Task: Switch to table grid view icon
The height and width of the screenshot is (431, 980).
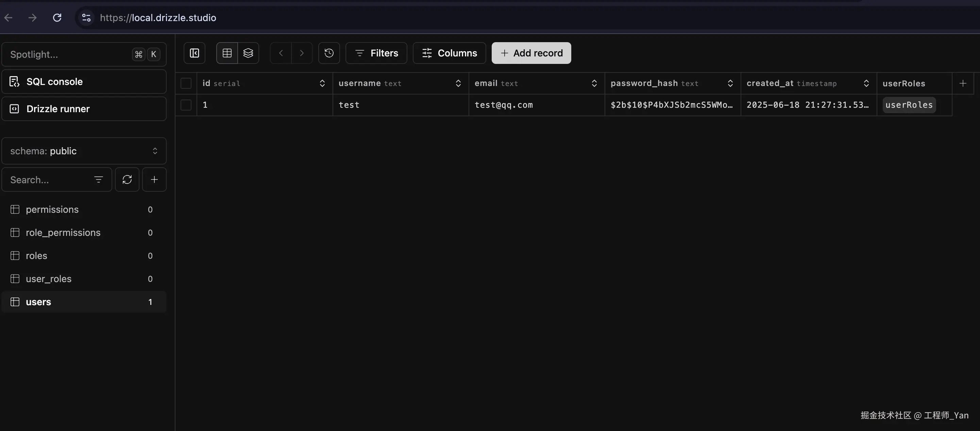Action: 227,53
